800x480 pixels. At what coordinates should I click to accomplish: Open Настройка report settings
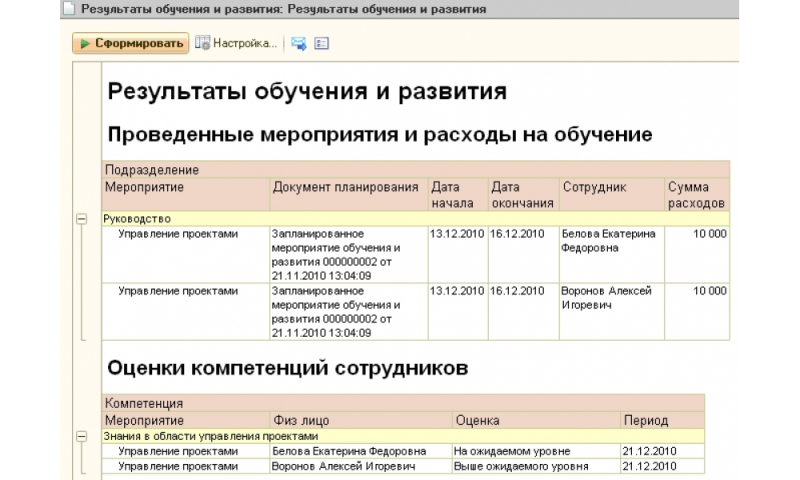[236, 43]
